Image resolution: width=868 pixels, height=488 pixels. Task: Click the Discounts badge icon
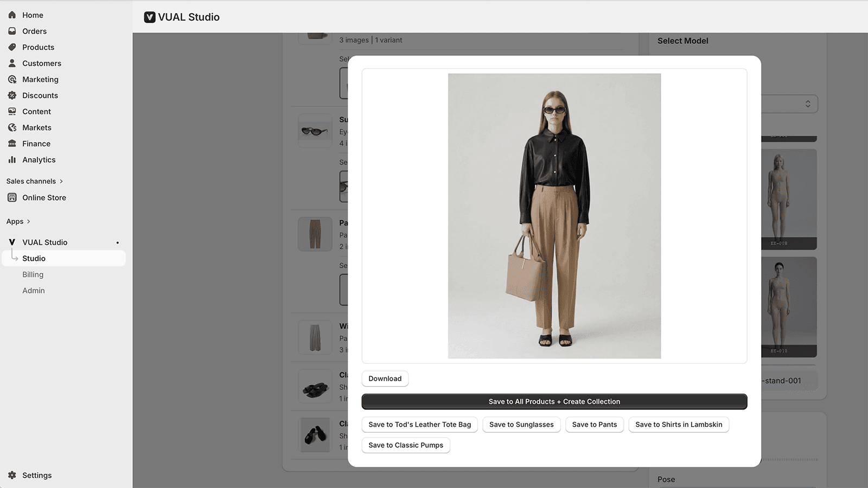12,95
